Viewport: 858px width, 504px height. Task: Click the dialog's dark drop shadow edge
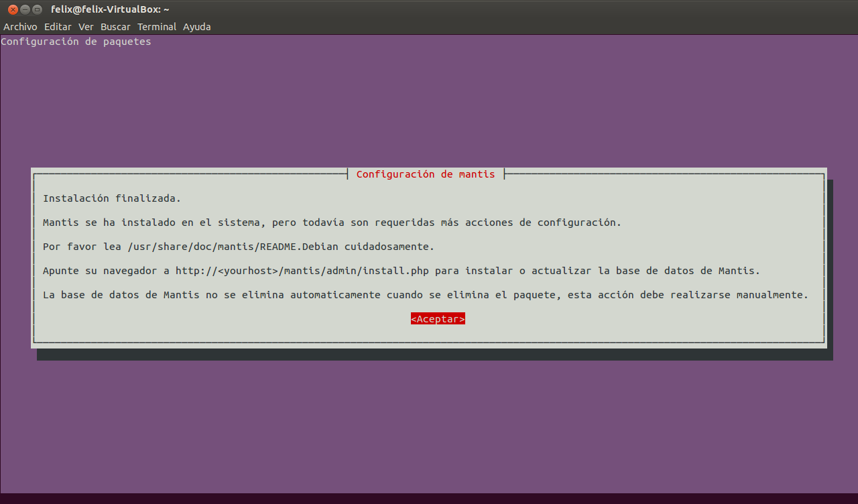point(434,355)
